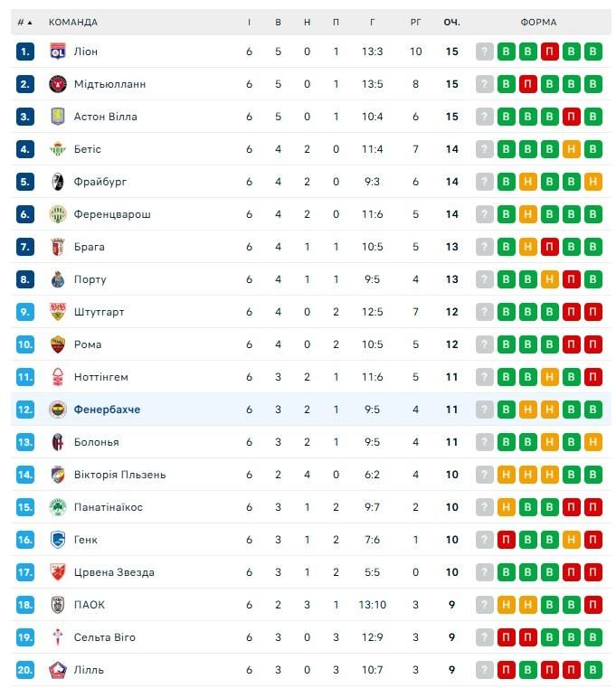Click the Freiburg team crest

click(58, 182)
